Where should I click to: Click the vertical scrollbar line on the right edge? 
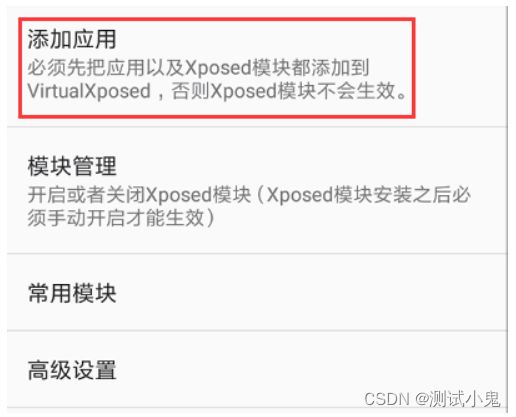tap(507, 209)
